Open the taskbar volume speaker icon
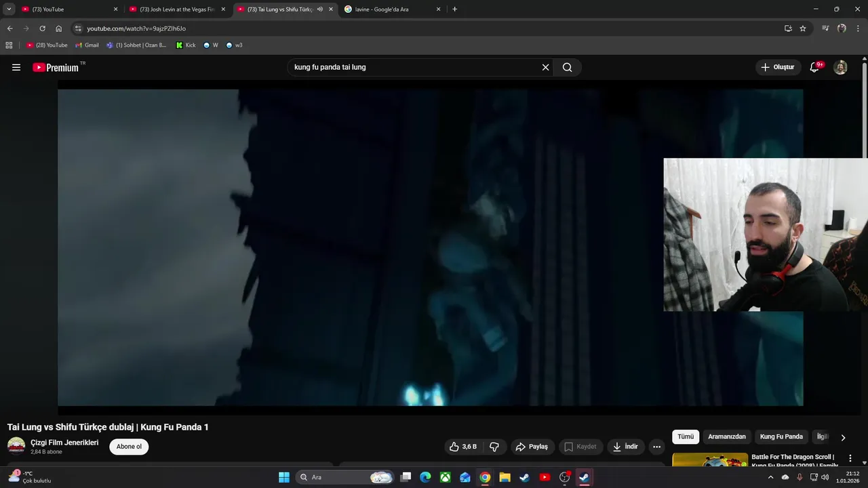868x488 pixels. (825, 477)
